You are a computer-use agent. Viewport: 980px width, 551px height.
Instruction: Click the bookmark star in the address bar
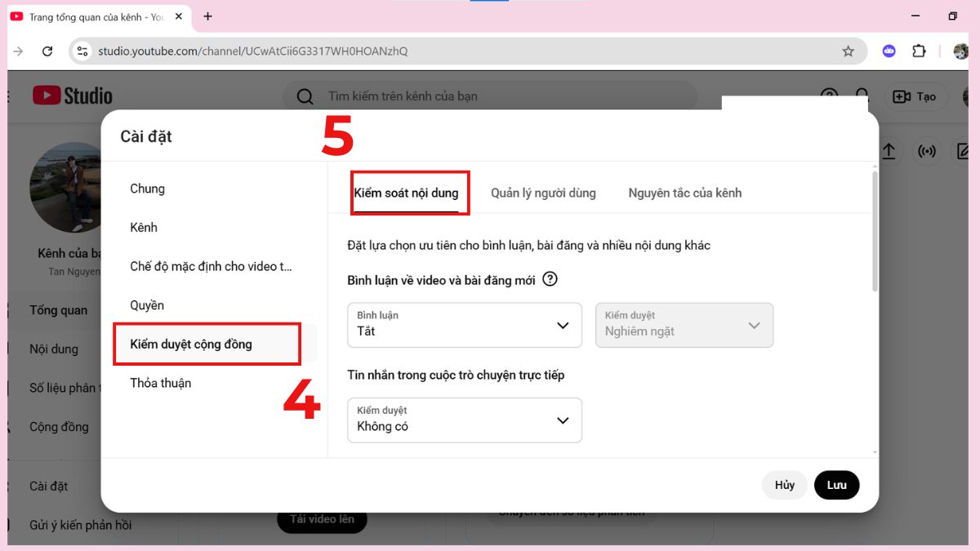tap(848, 51)
